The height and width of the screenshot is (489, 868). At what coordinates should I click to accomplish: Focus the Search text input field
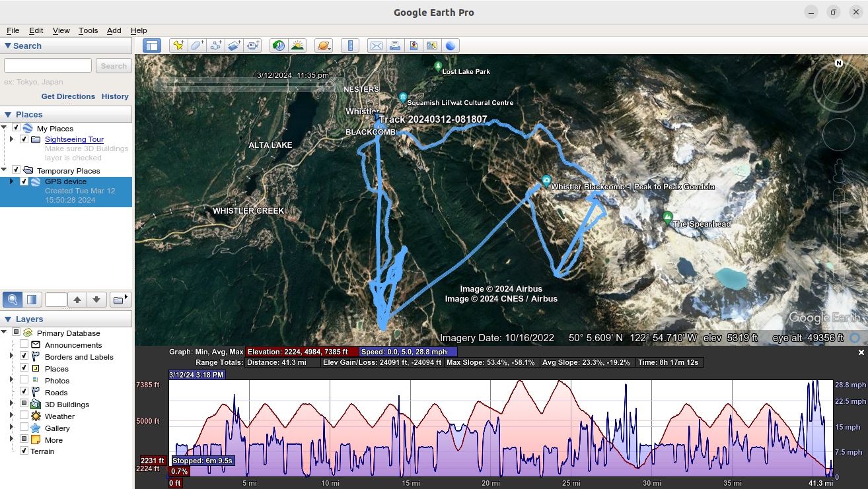[48, 65]
